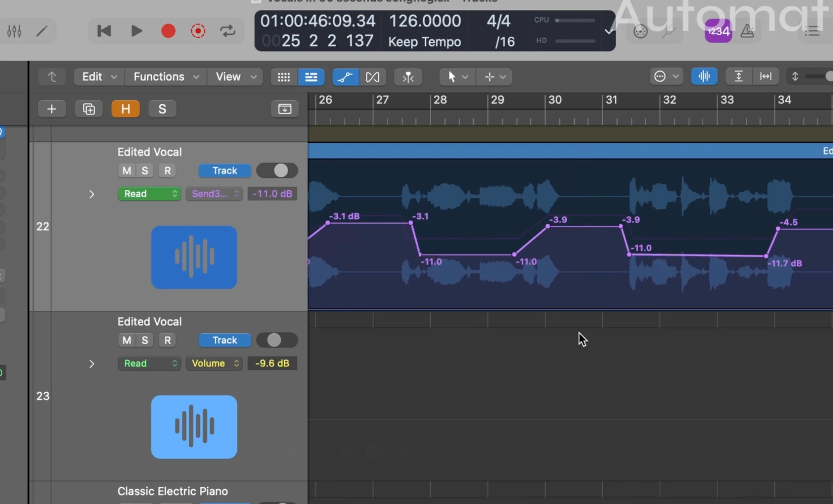
Task: Open Keep Tempo mode menu
Action: [x=425, y=42]
